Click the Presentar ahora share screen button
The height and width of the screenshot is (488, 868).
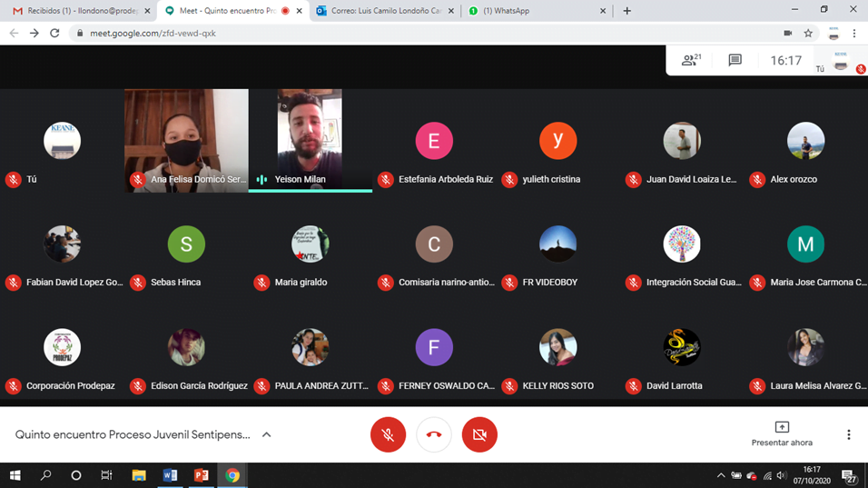pyautogui.click(x=782, y=433)
